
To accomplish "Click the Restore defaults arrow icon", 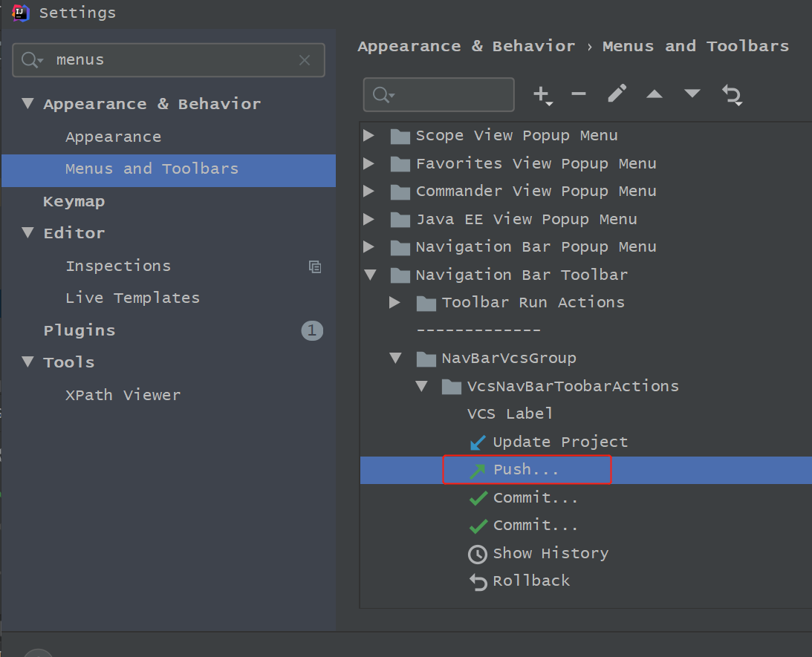I will pyautogui.click(x=732, y=94).
